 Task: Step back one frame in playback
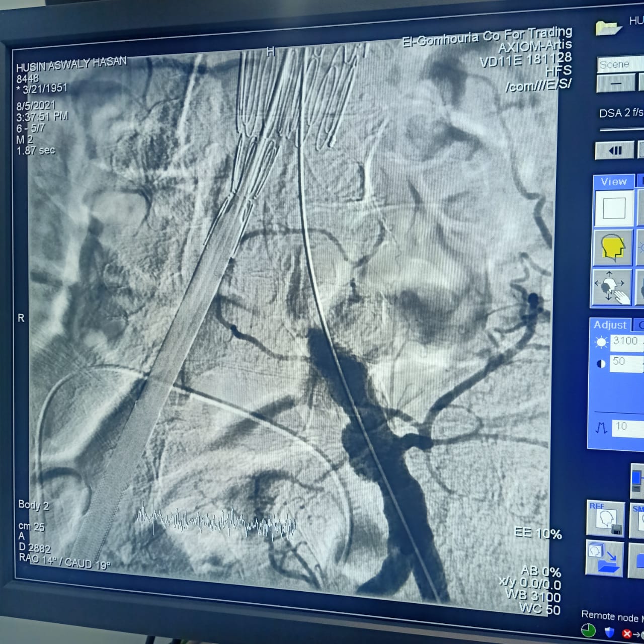coord(615,150)
